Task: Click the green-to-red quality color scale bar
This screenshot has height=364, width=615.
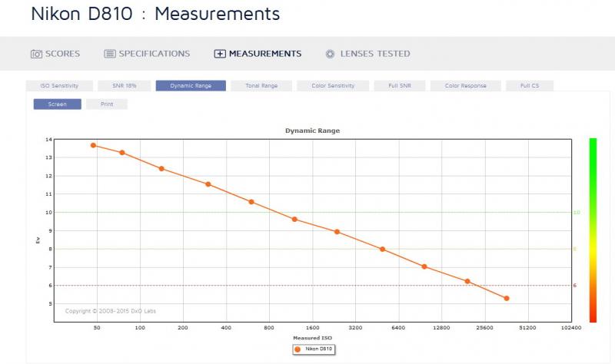Action: click(593, 230)
